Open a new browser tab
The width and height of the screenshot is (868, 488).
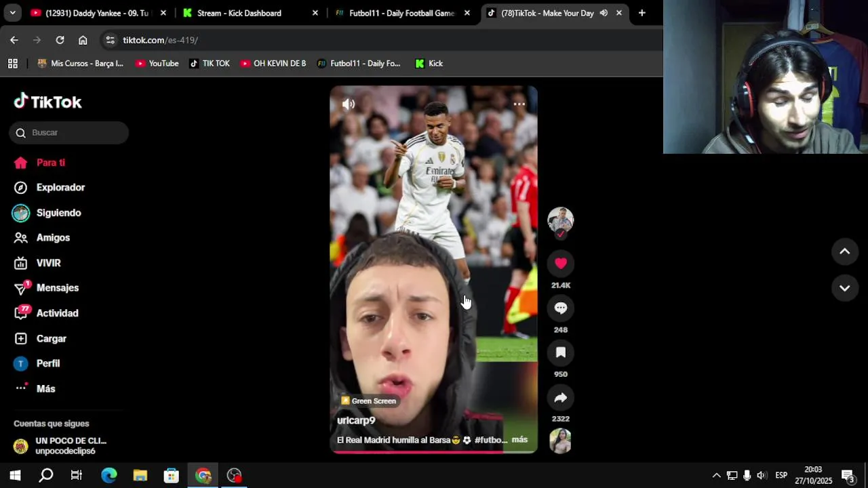(642, 13)
